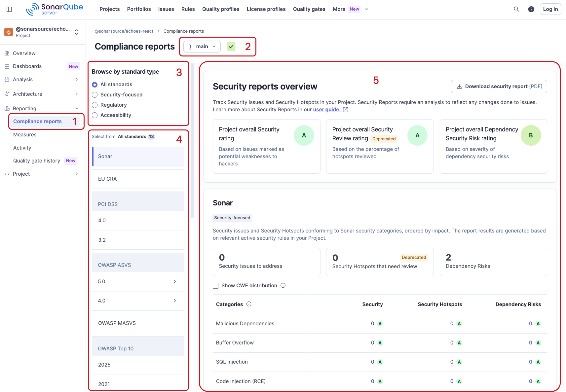Image resolution: width=566 pixels, height=392 pixels.
Task: Click the user guide external link icon
Action: coord(346,110)
